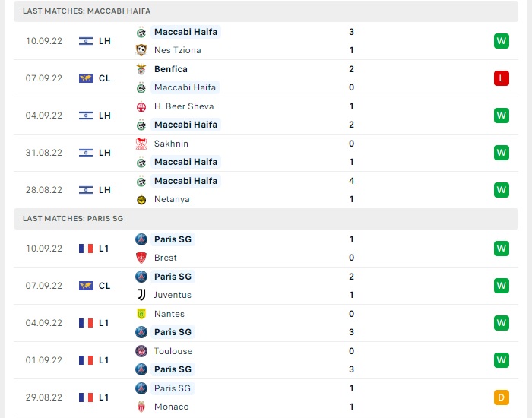Image resolution: width=532 pixels, height=418 pixels.
Task: Click the Nantes yellow crest icon
Action: [141, 314]
